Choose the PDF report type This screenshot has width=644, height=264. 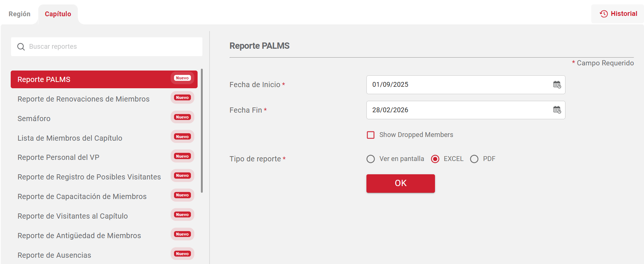point(474,159)
